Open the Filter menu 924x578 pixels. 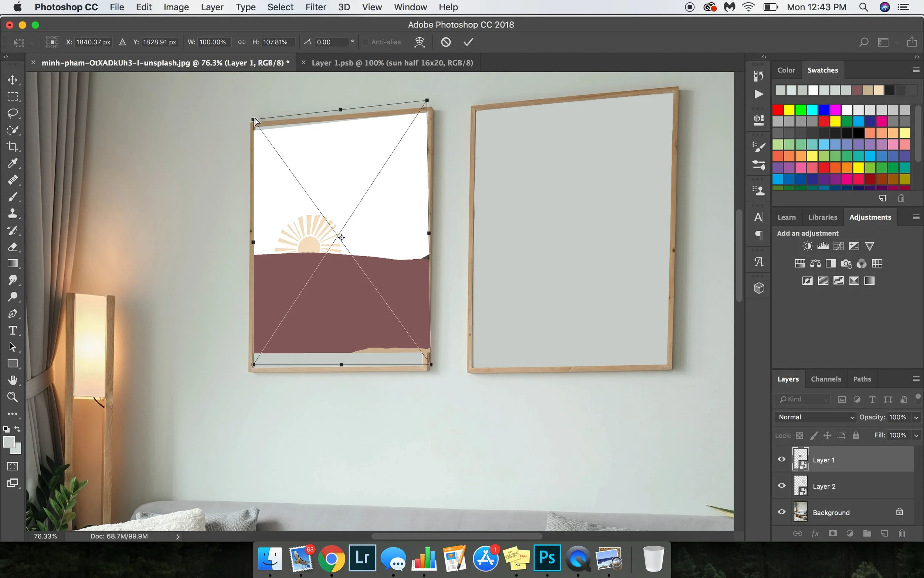tap(315, 7)
